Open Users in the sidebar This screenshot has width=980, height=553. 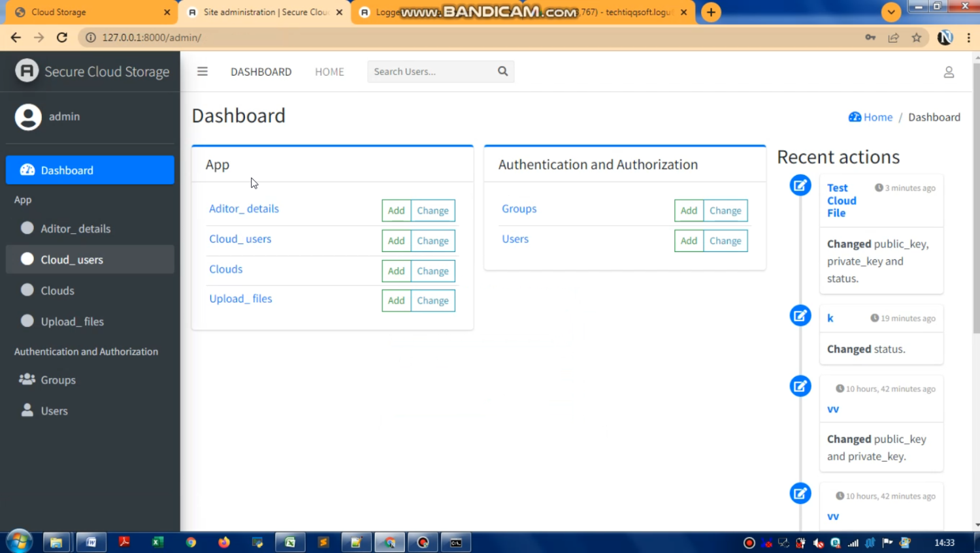(54, 411)
